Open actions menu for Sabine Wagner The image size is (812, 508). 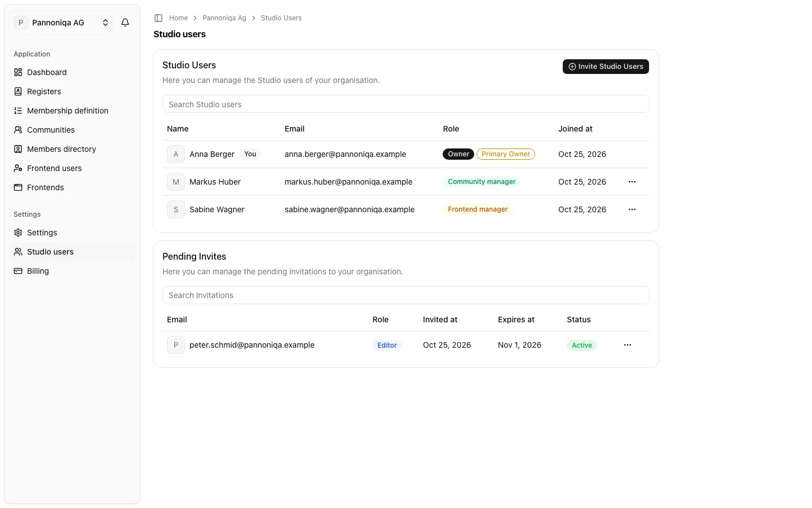[x=632, y=209]
